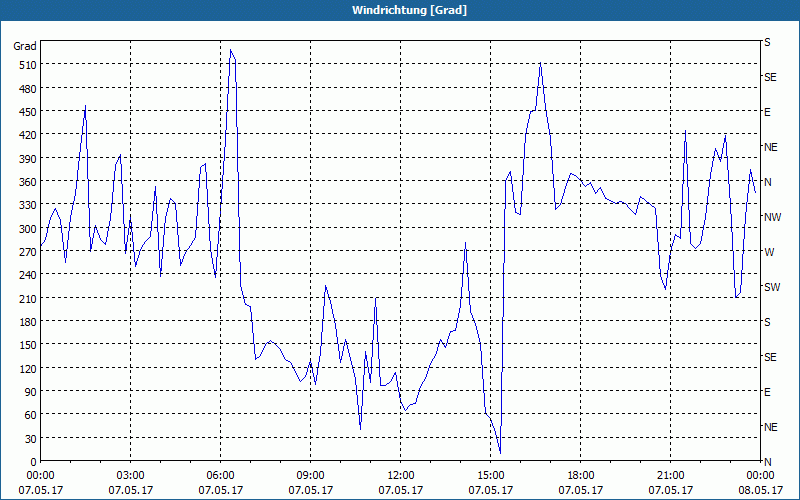The image size is (800, 500).
Task: Click the 60 y-axis tick label
Action: tap(30, 415)
